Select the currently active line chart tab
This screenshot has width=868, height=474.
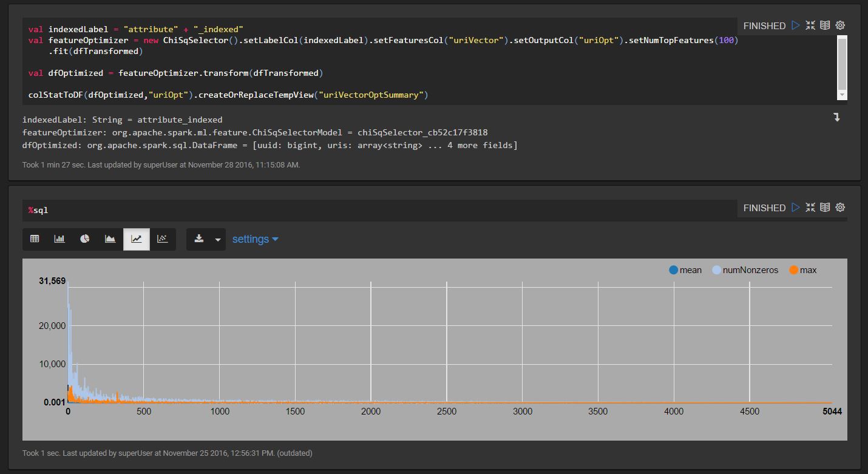point(136,239)
